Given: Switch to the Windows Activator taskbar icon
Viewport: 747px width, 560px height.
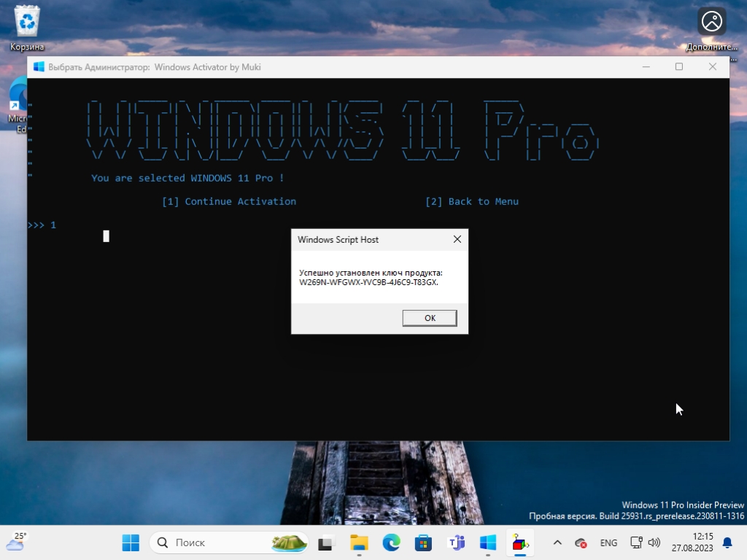Looking at the screenshot, I should pos(488,542).
